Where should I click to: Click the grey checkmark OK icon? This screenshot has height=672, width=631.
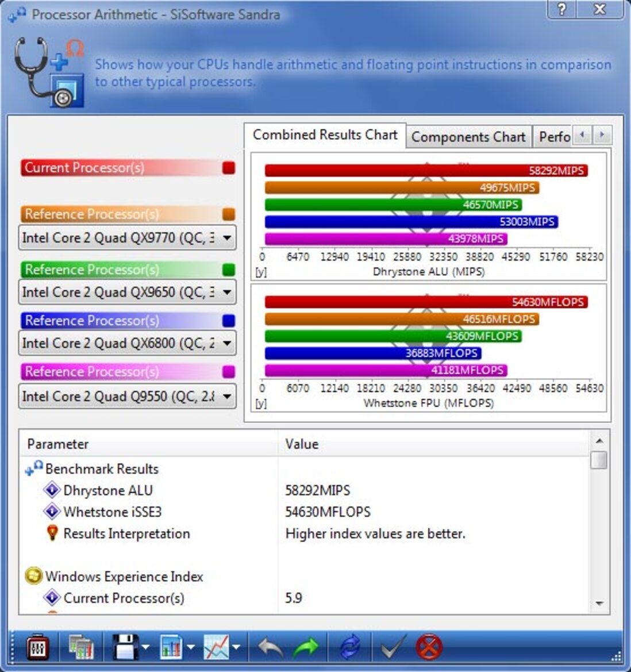[x=394, y=647]
